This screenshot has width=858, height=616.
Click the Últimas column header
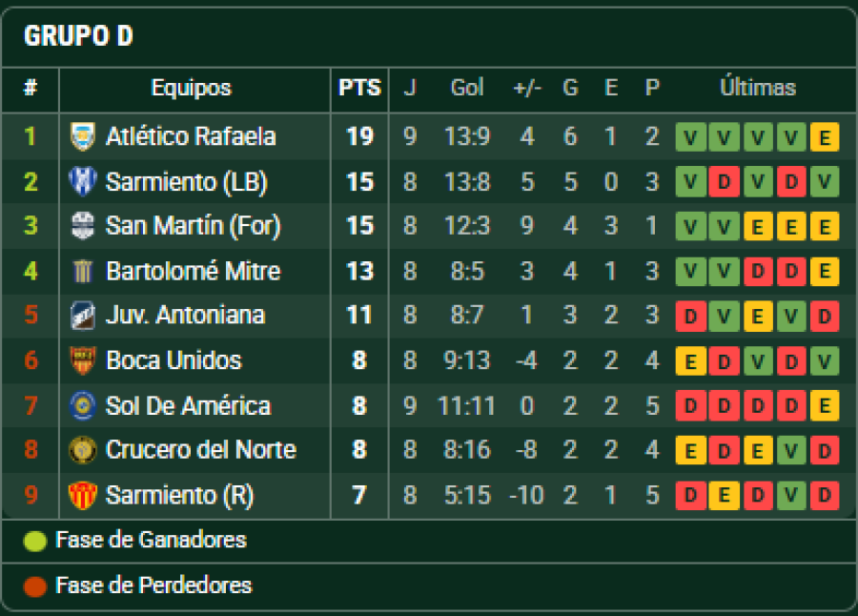758,88
